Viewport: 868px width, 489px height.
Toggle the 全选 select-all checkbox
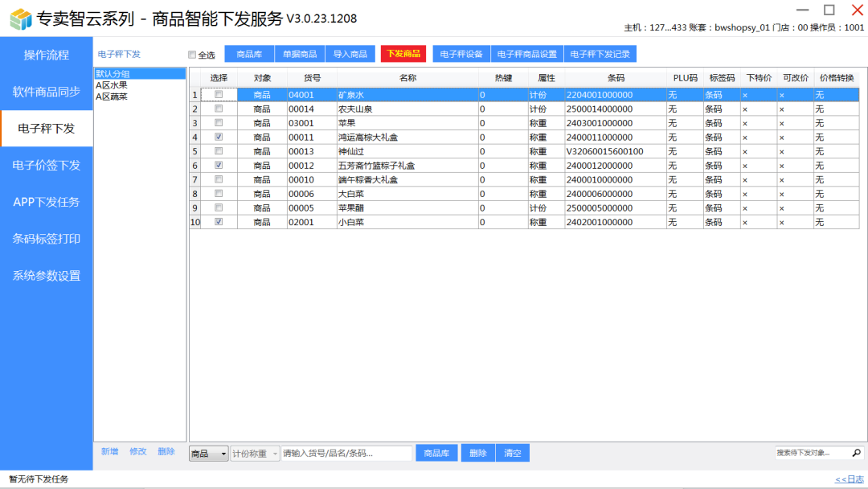coord(192,55)
